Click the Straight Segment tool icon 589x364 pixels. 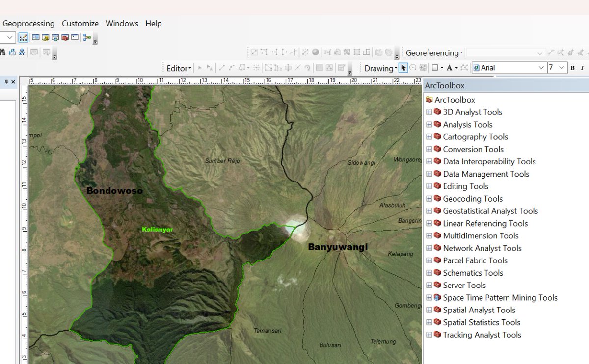[x=222, y=68]
